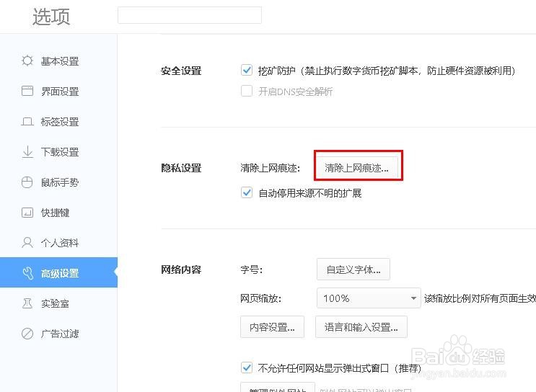536x392 pixels.
Task: Open 自定义字体... dialog
Action: click(x=353, y=269)
